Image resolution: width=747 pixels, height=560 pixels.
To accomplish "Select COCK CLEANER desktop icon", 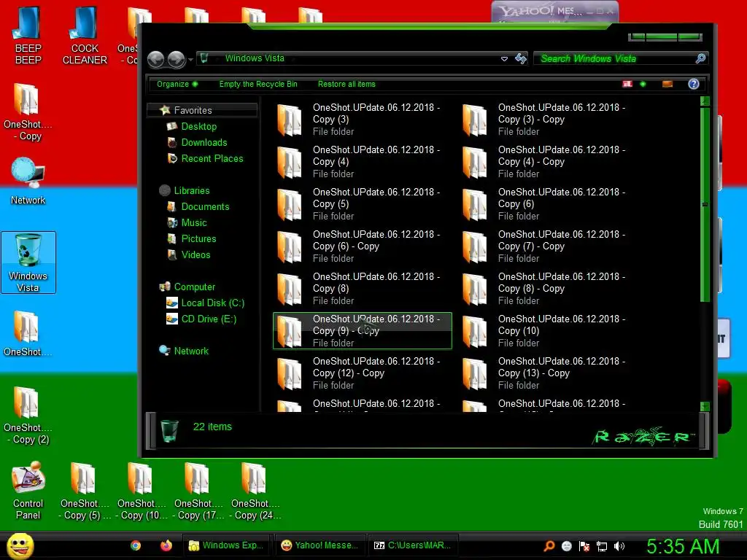I will click(85, 36).
